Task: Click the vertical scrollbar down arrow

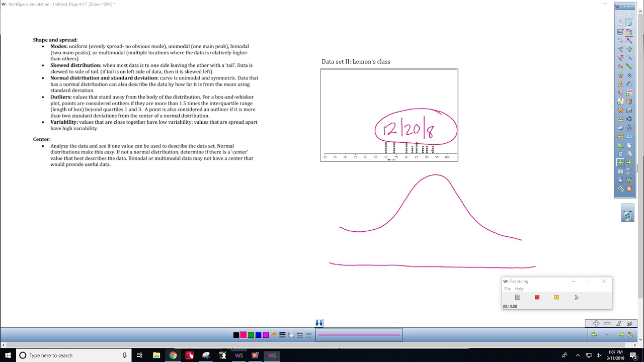Action: tap(640, 340)
